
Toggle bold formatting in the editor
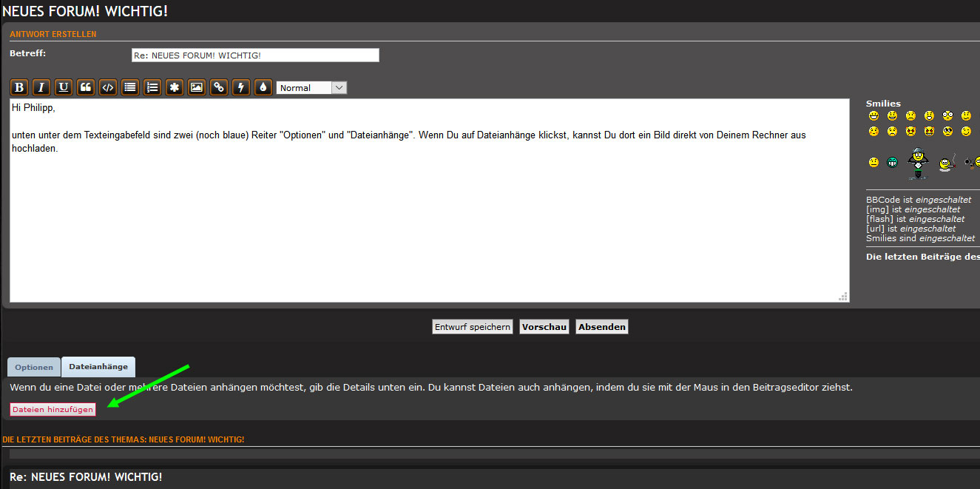click(x=19, y=87)
